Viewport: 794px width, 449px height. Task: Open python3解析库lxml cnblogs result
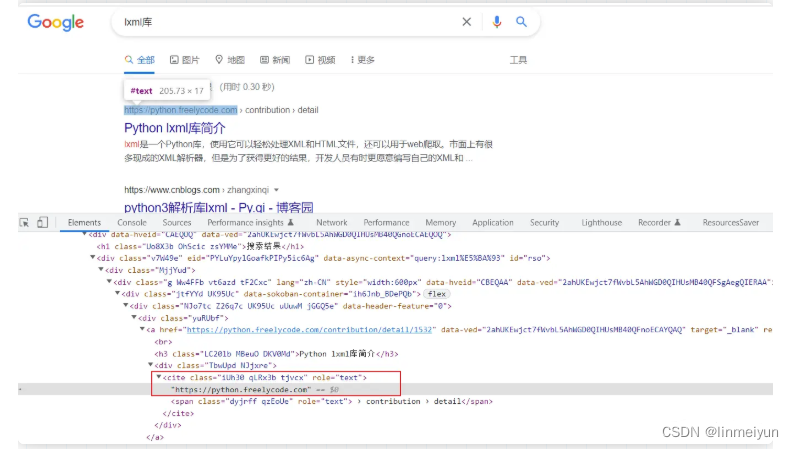(219, 208)
